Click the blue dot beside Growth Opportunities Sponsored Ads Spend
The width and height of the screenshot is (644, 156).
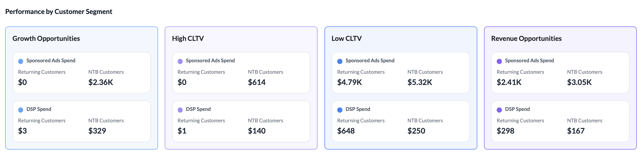(21, 61)
